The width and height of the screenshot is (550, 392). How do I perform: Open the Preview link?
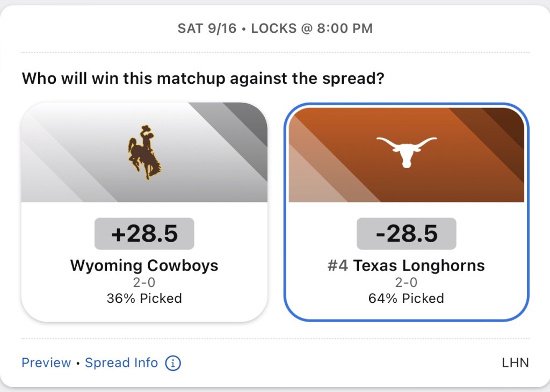click(46, 363)
